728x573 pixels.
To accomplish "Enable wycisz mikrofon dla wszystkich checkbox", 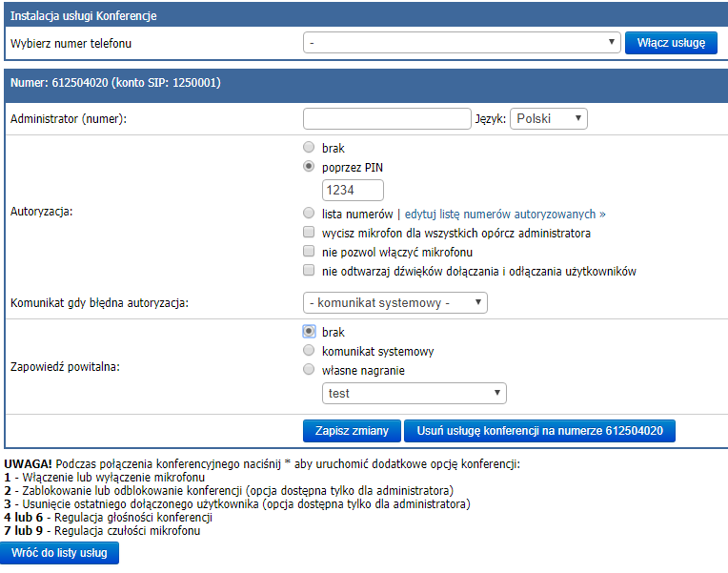I will pos(309,232).
